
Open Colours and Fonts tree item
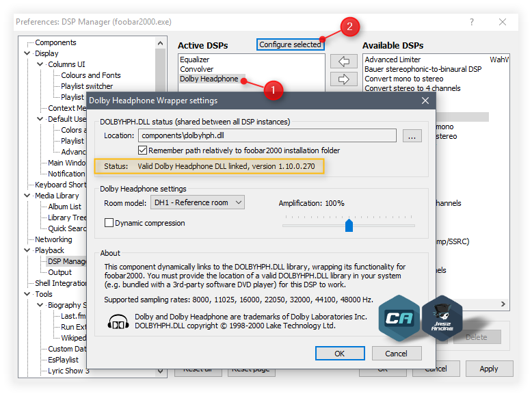90,75
